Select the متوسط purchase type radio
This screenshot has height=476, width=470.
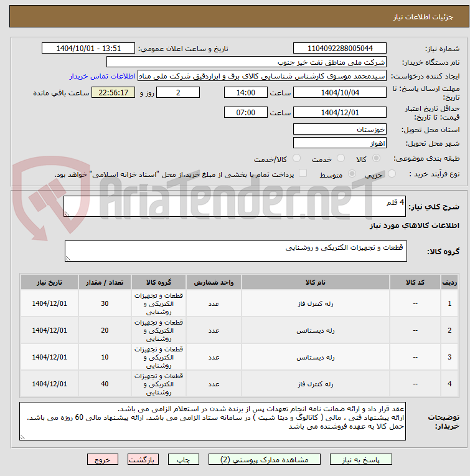tap(352, 174)
